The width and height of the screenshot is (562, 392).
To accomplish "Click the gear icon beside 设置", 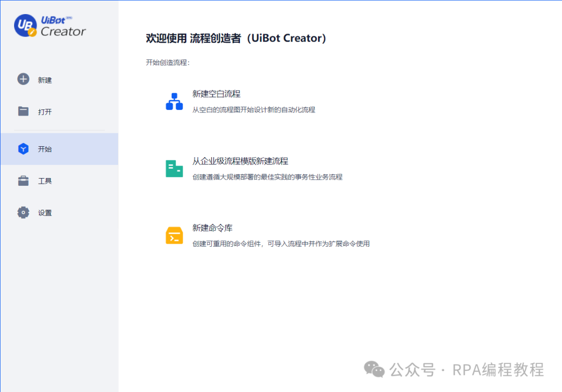I will [x=23, y=212].
